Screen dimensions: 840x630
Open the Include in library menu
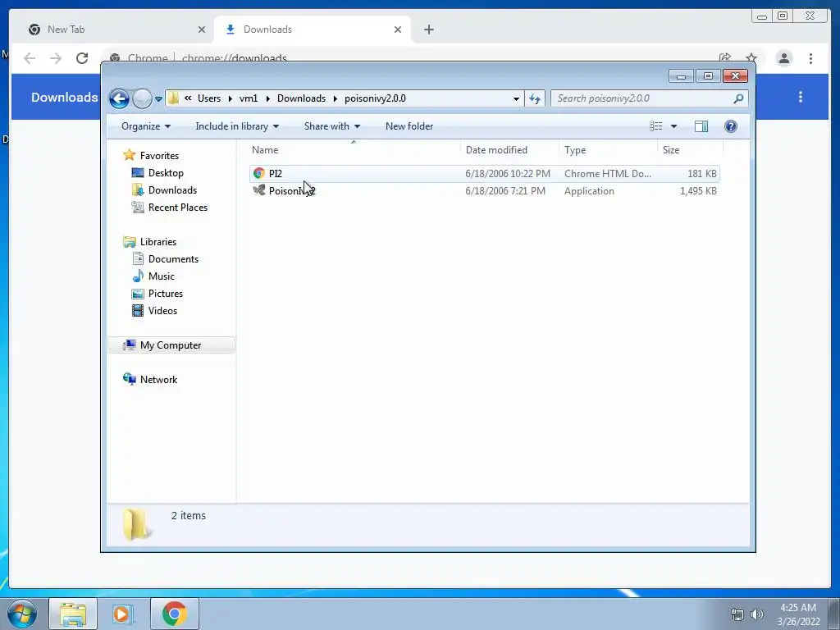click(237, 126)
